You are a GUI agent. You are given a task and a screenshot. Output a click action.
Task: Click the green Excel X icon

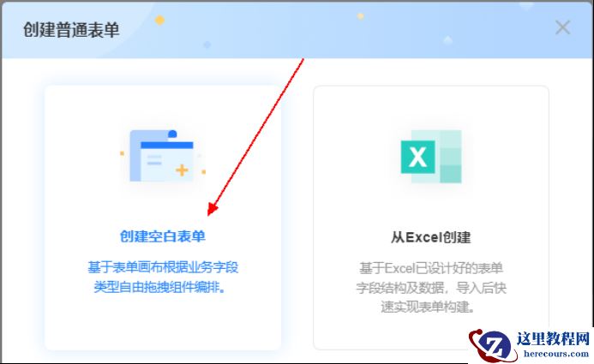pyautogui.click(x=417, y=157)
